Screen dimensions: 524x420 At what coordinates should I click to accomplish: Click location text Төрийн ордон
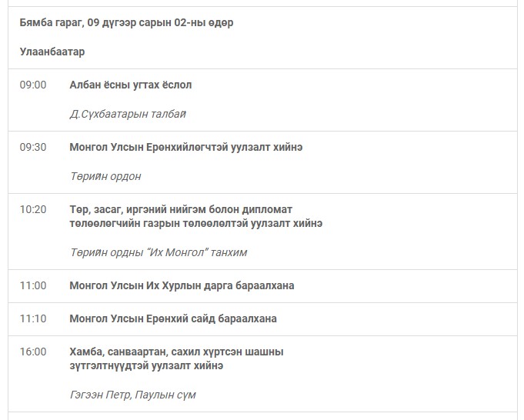(105, 176)
